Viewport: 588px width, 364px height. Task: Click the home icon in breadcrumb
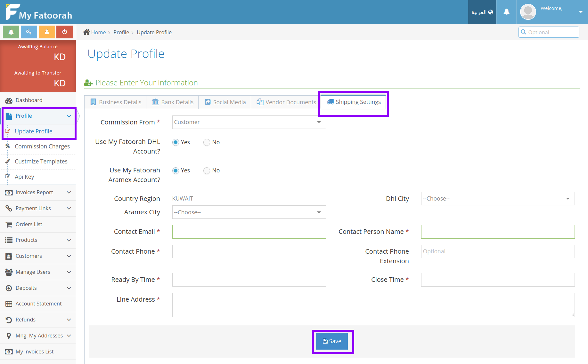(86, 32)
